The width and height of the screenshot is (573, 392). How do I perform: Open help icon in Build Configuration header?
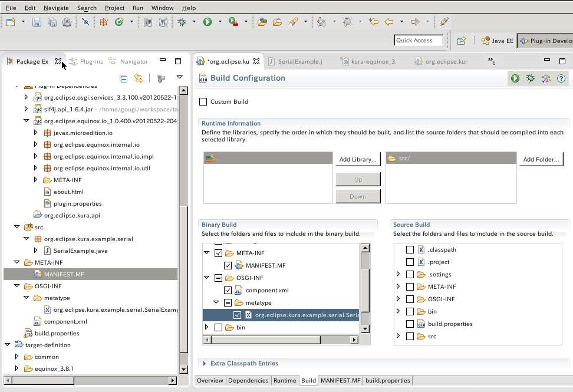(x=561, y=78)
